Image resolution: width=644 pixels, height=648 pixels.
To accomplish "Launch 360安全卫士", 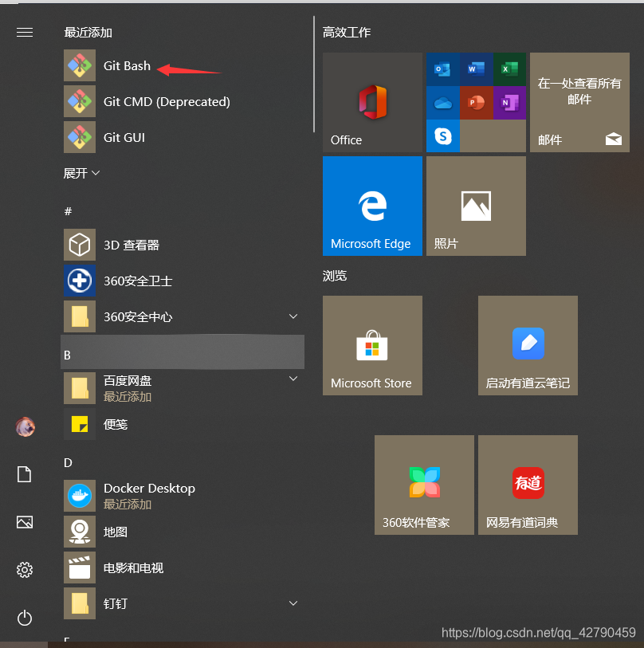I will (184, 281).
